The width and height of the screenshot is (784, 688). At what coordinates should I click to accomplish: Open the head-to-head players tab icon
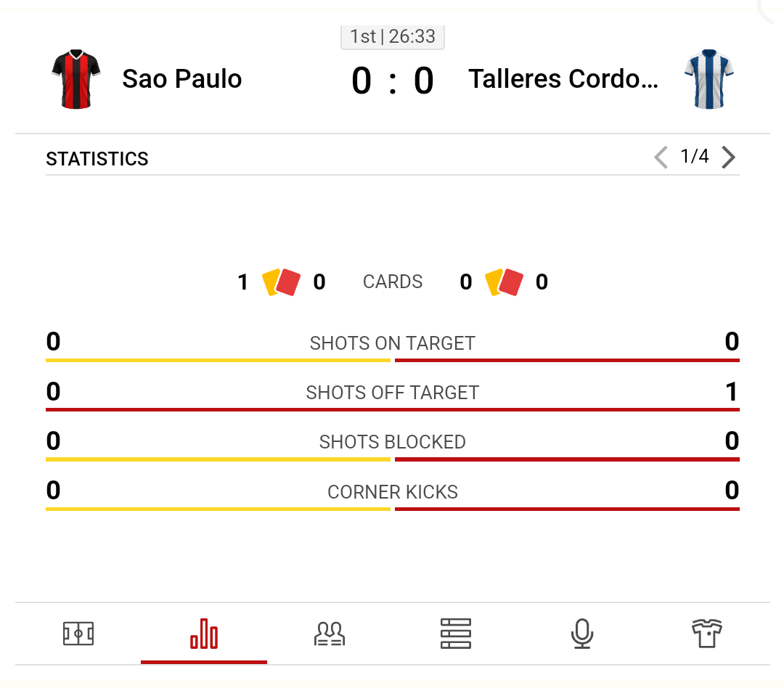330,634
